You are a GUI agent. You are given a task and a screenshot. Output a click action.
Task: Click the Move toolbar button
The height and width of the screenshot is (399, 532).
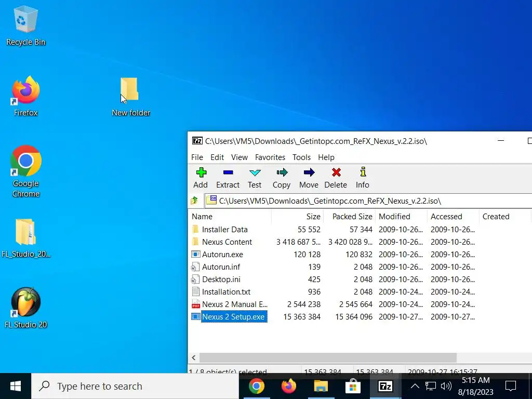point(309,178)
